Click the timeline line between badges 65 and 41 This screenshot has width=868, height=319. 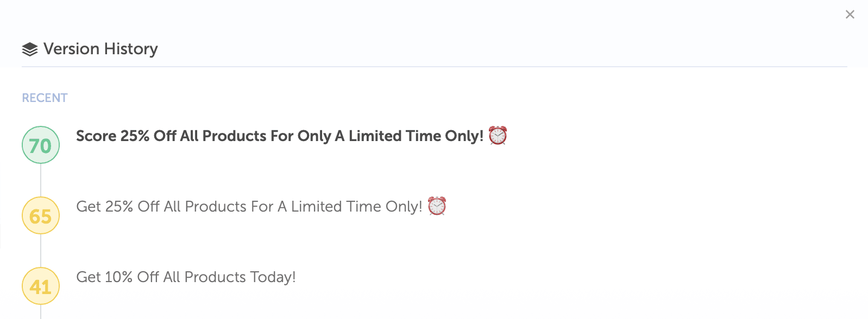click(41, 251)
